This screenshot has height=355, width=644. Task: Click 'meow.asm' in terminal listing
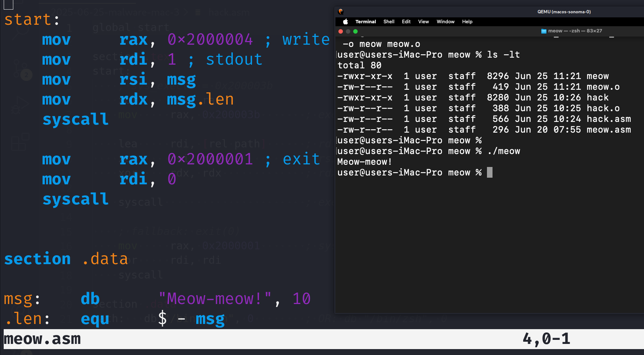coord(609,130)
